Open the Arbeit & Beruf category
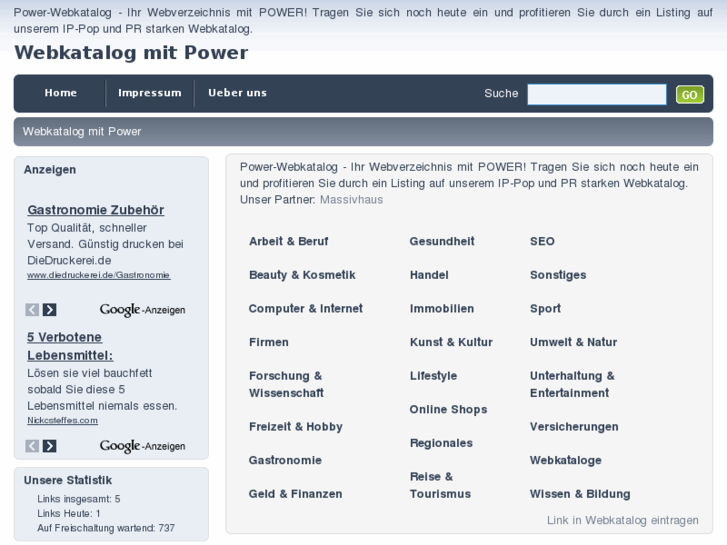Screen dimensions: 727x545 [288, 242]
